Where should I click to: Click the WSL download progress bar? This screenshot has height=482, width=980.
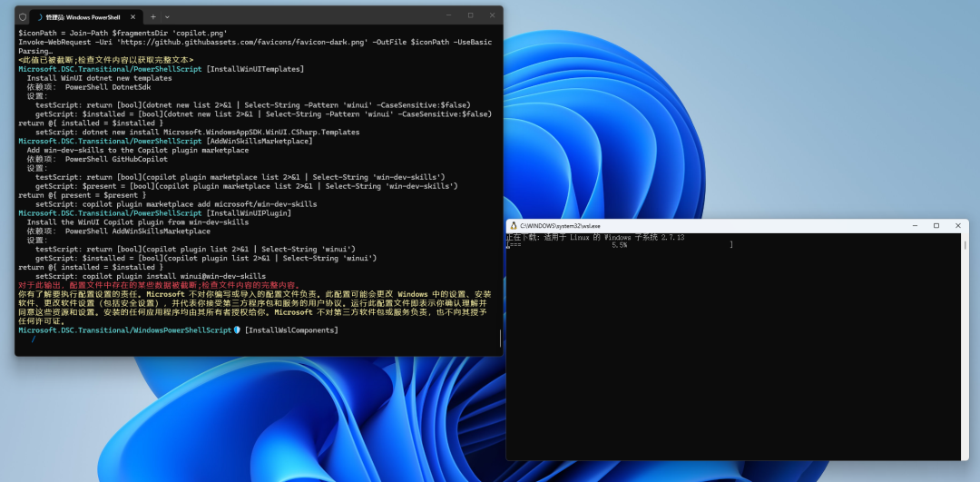click(x=620, y=246)
